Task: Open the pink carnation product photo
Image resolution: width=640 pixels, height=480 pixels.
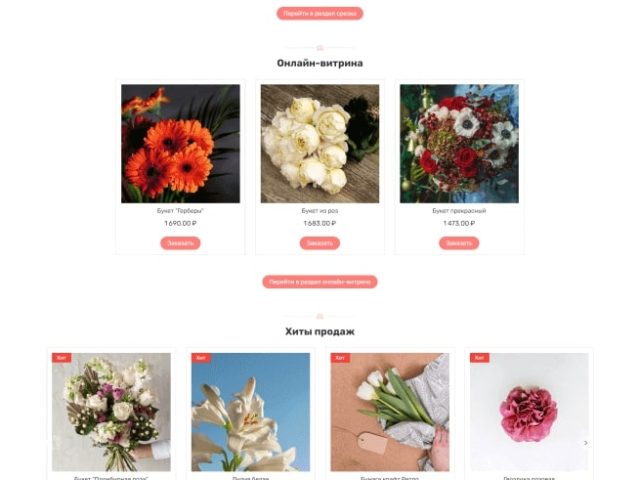Action: pos(529,412)
